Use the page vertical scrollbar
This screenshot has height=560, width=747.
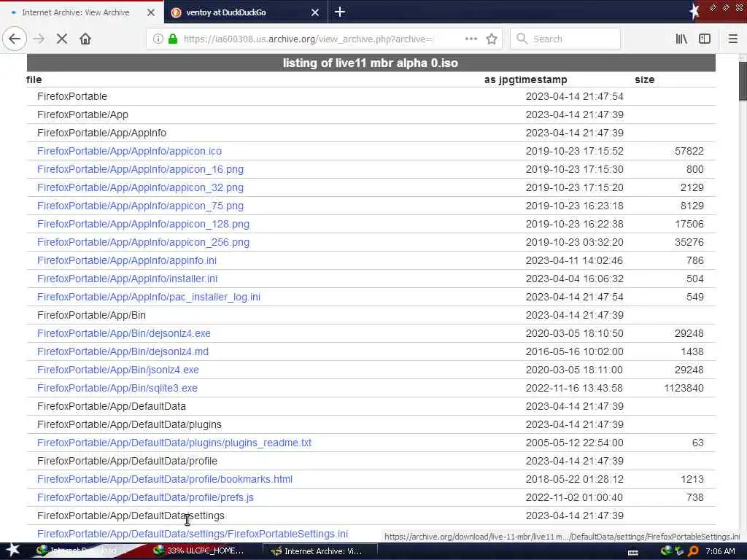pyautogui.click(x=743, y=81)
